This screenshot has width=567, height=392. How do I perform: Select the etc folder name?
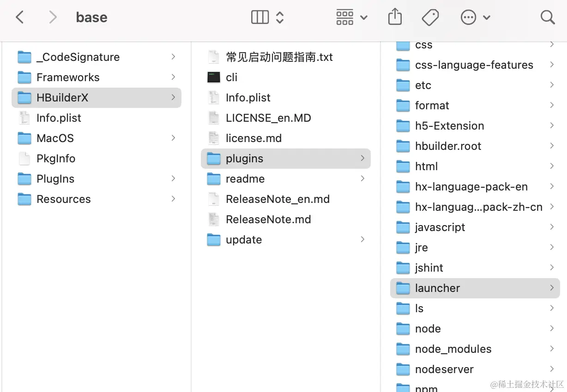pos(423,85)
